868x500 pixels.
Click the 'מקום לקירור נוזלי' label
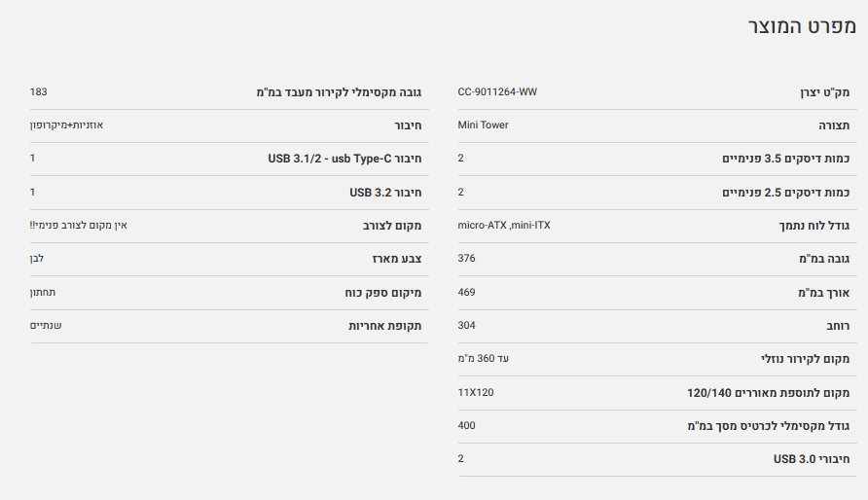pos(805,359)
